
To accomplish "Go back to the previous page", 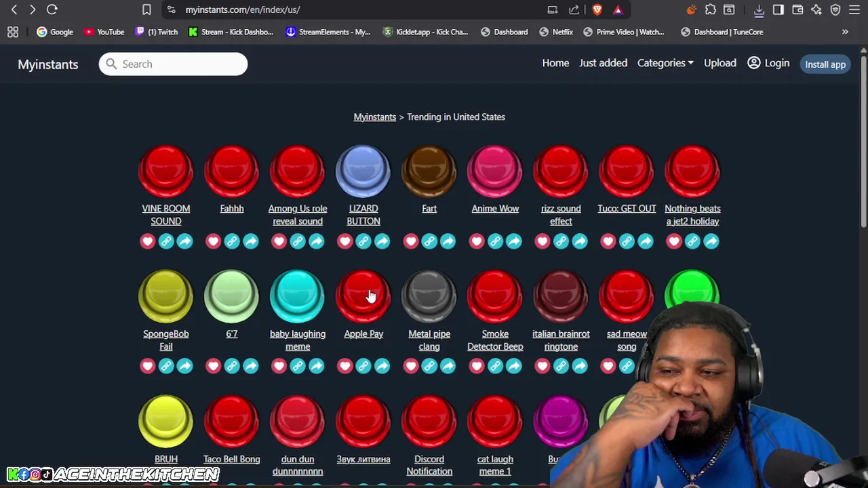I will (x=14, y=9).
